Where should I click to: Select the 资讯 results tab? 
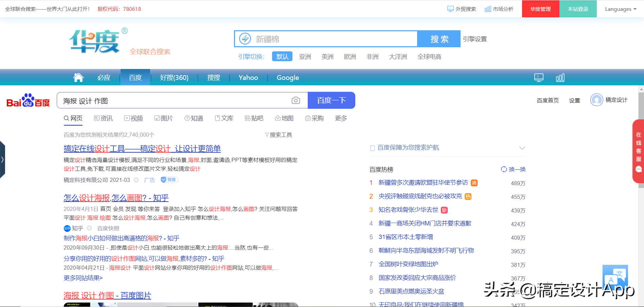pos(103,118)
